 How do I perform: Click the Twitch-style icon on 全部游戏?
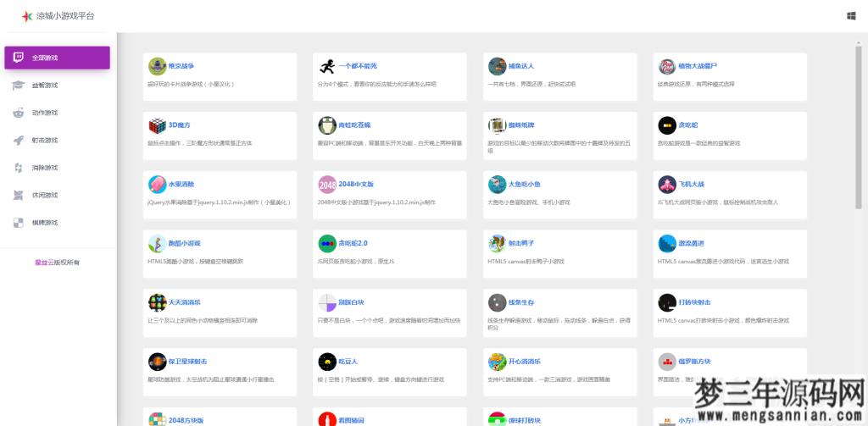click(19, 58)
